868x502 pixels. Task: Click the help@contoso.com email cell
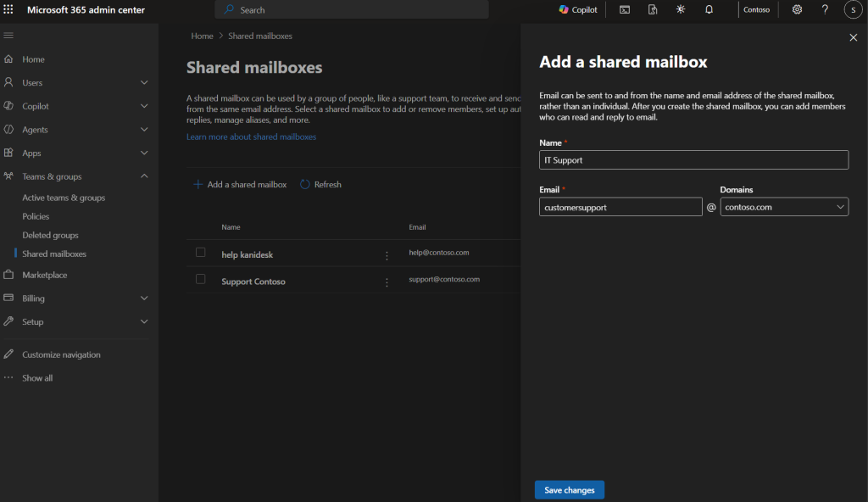[439, 253]
